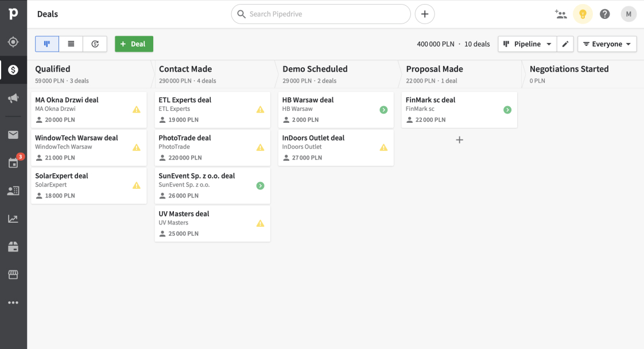Open the Everyone filter dropdown
This screenshot has height=349, width=644.
pos(607,44)
